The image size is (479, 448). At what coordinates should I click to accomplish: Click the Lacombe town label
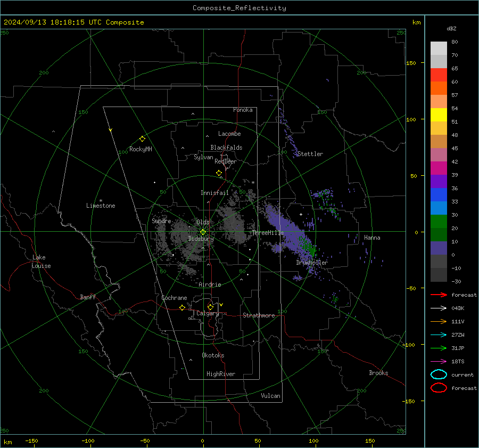coord(229,134)
